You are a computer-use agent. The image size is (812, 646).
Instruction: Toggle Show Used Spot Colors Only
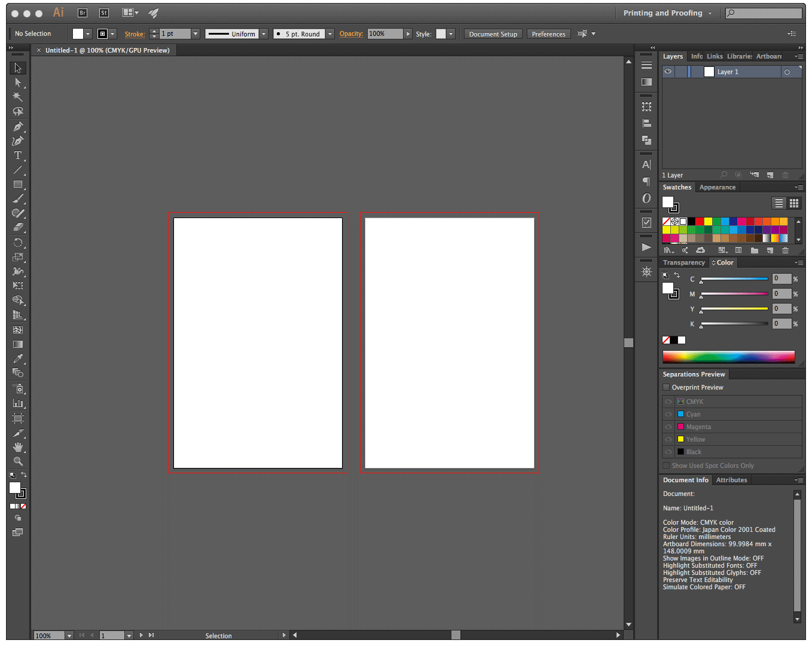[x=666, y=466]
